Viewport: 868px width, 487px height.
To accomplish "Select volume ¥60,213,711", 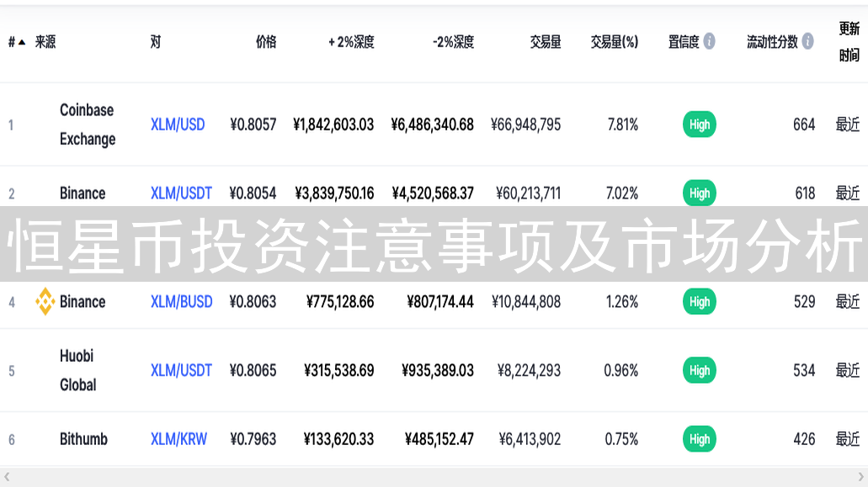I will [529, 193].
